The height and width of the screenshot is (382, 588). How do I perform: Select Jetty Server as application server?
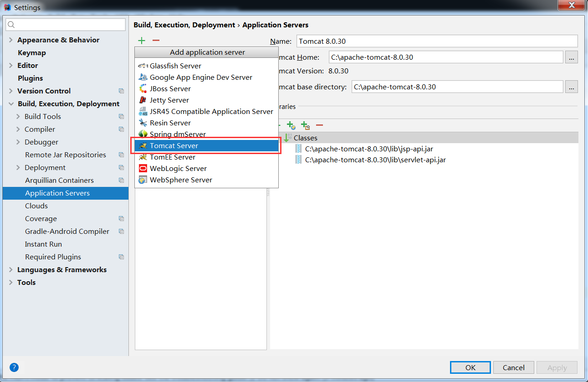point(169,100)
